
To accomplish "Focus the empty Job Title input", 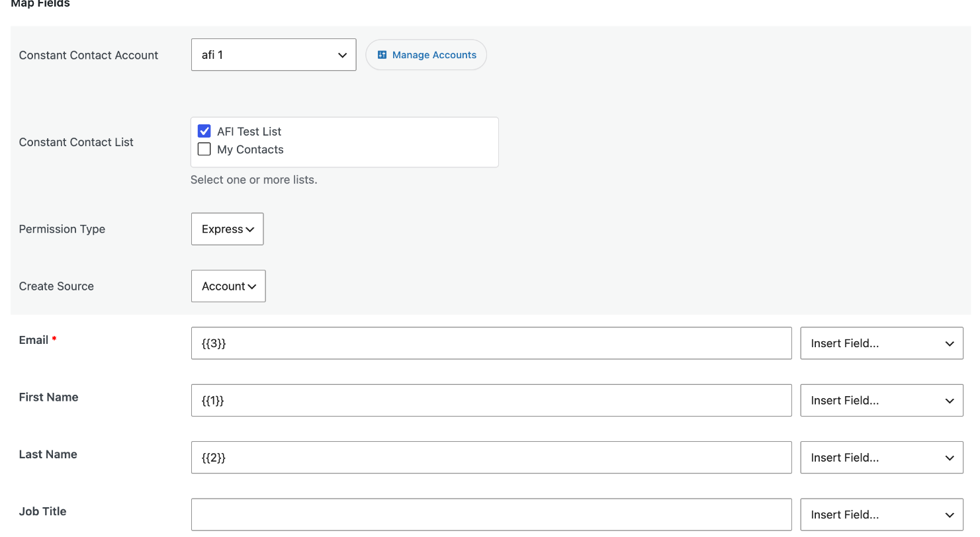I will [x=492, y=515].
